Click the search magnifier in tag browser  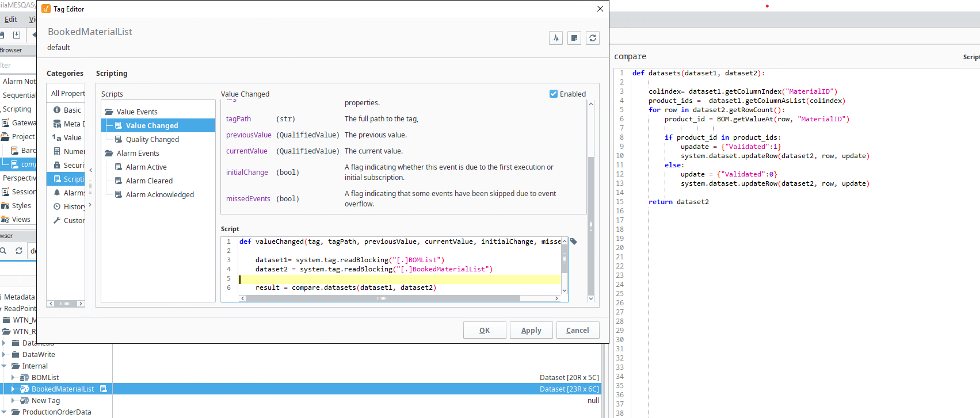3,251
